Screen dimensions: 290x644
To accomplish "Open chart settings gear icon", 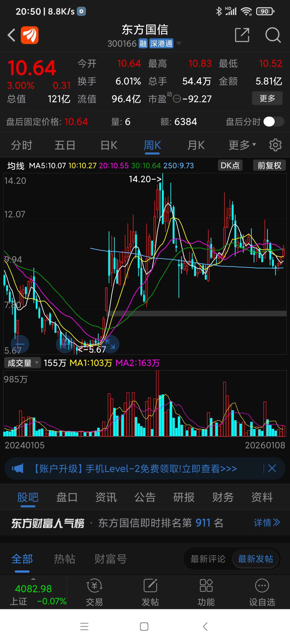I will pos(275,145).
